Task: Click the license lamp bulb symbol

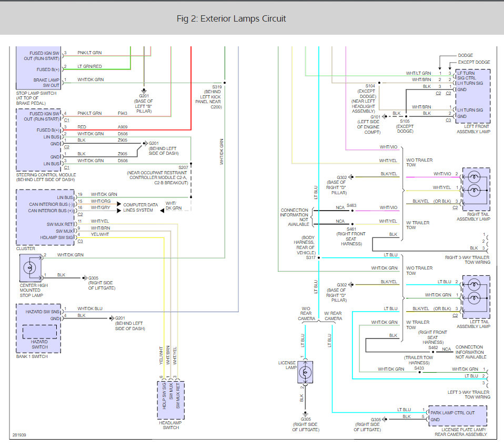Action: click(x=305, y=372)
